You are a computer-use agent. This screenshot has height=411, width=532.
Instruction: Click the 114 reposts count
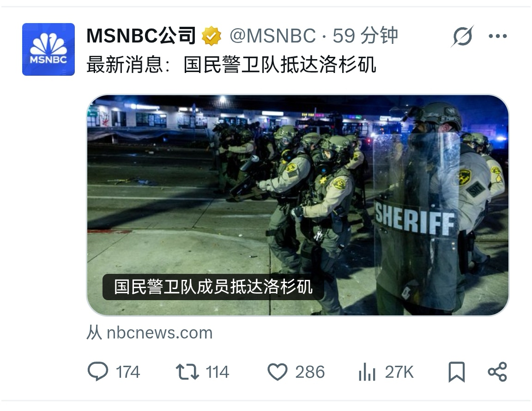[218, 372]
